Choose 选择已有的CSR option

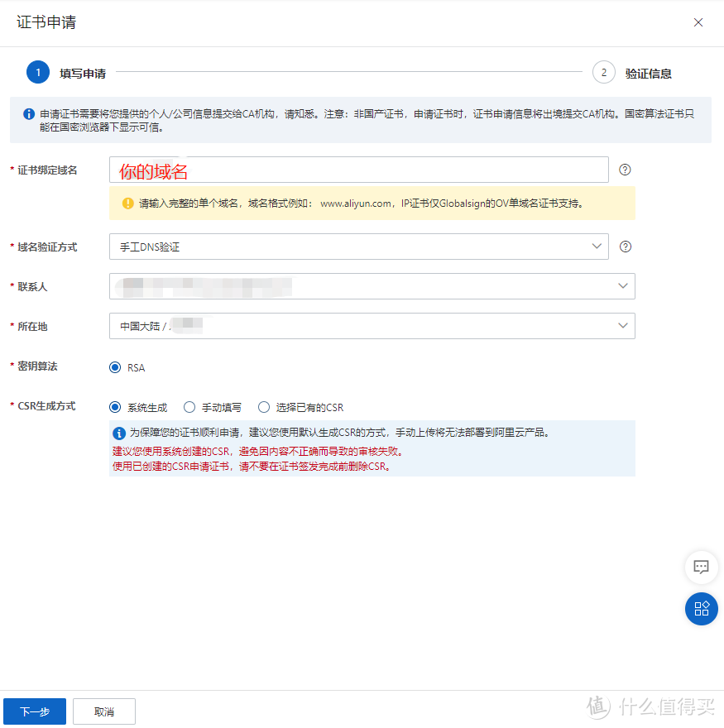tap(263, 407)
